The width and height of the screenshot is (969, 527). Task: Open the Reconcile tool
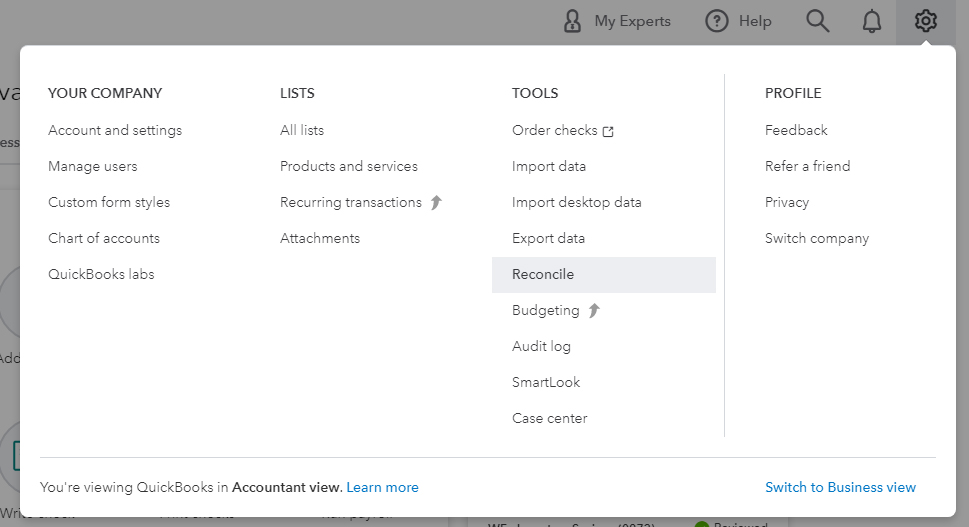pyautogui.click(x=604, y=274)
